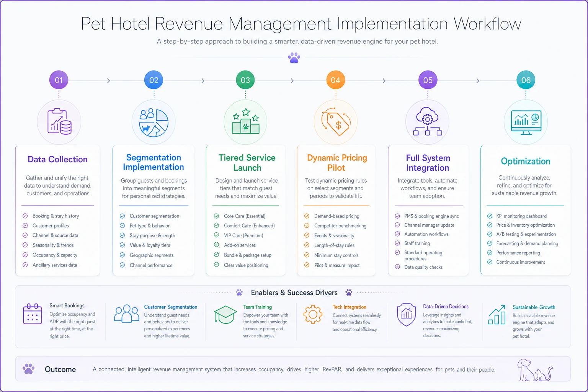This screenshot has width=588, height=392.
Task: Click the Team Training graduation cap icon
Action: (225, 315)
